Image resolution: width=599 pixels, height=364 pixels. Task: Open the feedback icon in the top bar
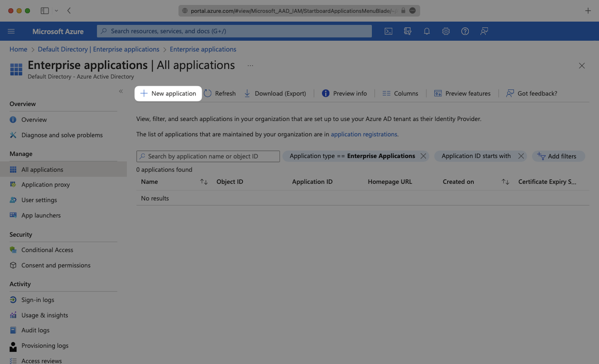pyautogui.click(x=484, y=31)
